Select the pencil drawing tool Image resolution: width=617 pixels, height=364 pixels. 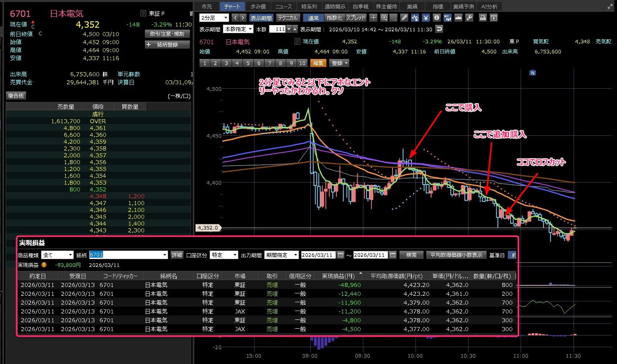(x=404, y=18)
